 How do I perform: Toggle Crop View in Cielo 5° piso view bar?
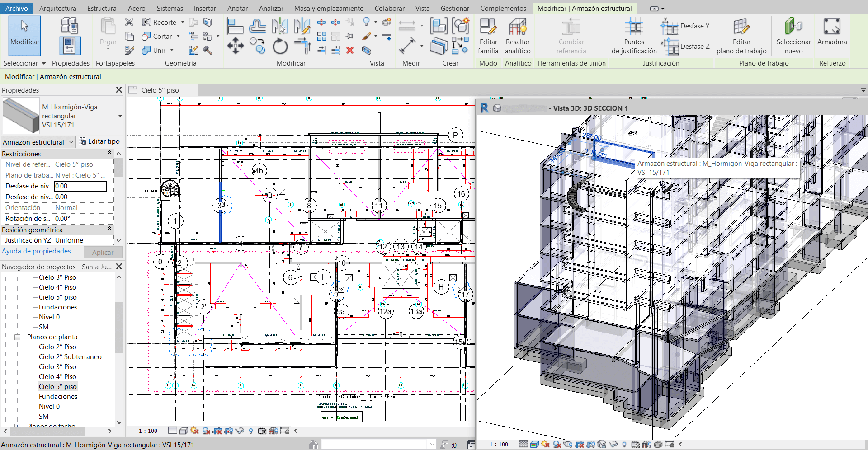click(x=217, y=431)
